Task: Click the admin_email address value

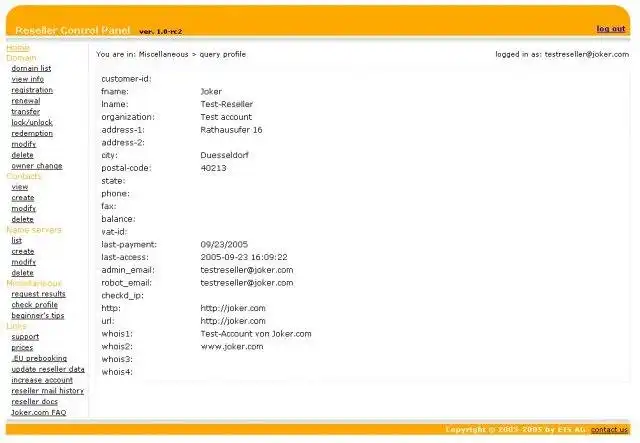Action: tap(247, 270)
